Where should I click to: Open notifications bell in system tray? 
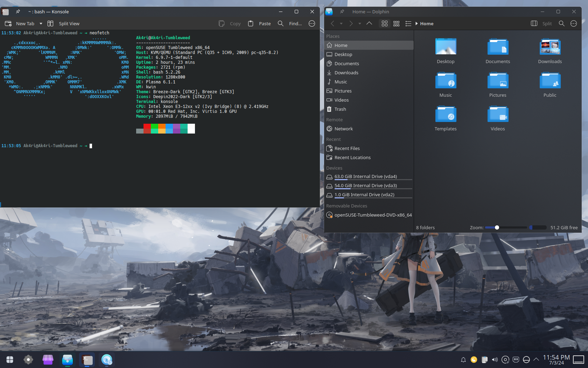463,360
